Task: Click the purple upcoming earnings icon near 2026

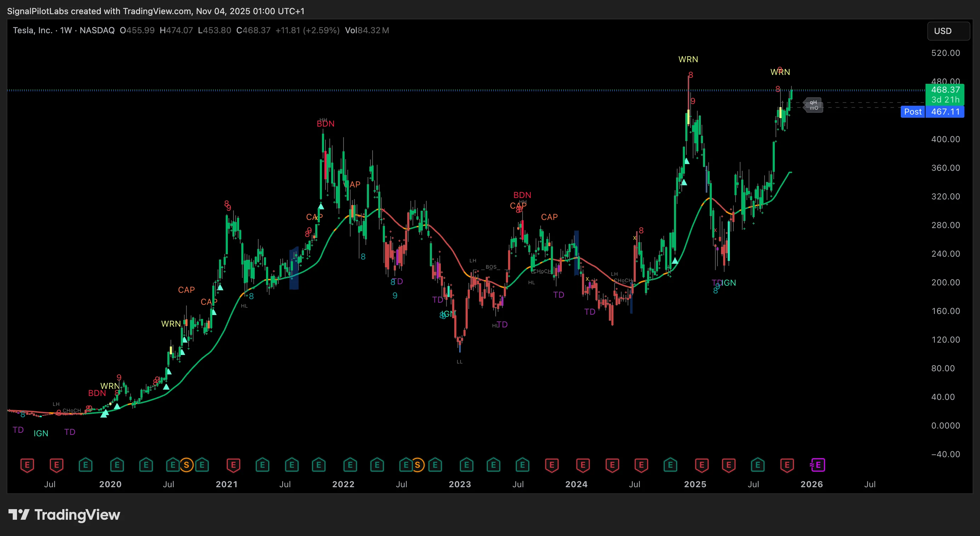Action: [x=817, y=465]
